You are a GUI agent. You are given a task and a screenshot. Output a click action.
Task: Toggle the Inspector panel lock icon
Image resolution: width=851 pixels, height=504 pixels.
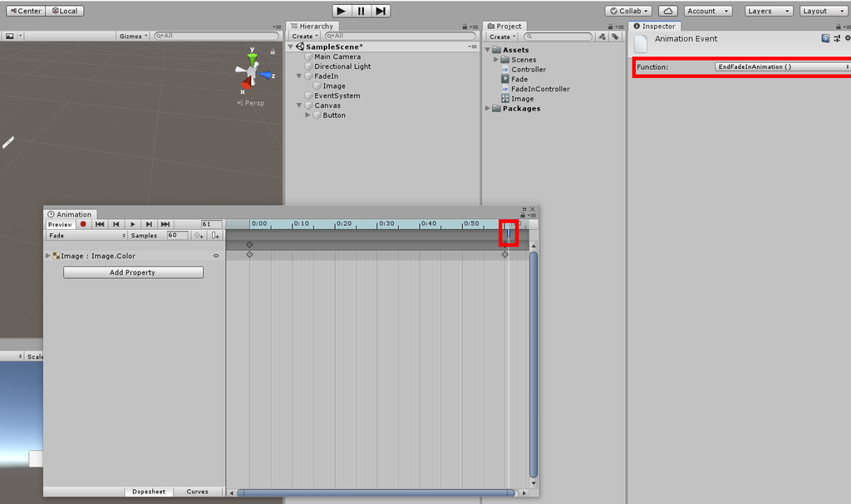coord(839,27)
